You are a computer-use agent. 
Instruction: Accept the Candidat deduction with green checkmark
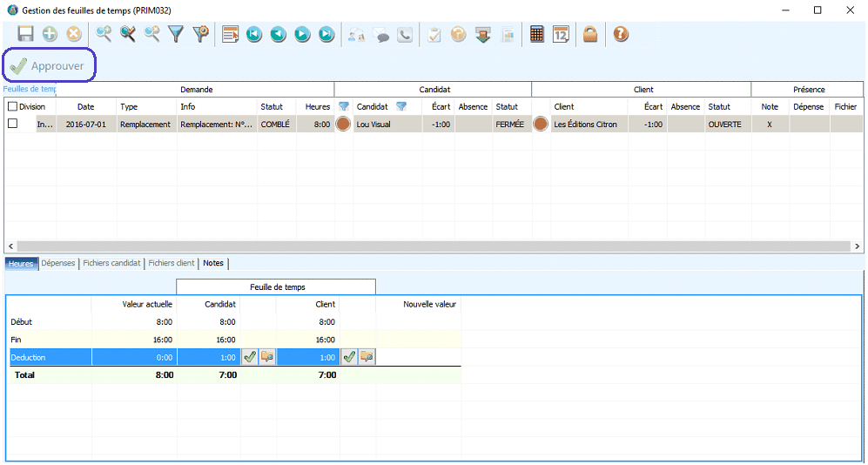[x=249, y=356]
